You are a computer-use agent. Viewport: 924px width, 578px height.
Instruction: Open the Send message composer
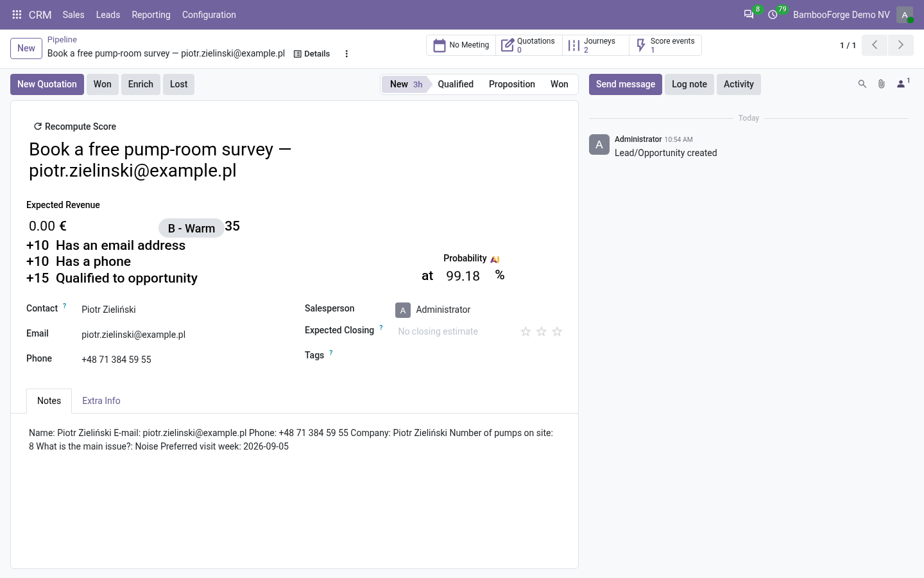(x=626, y=84)
